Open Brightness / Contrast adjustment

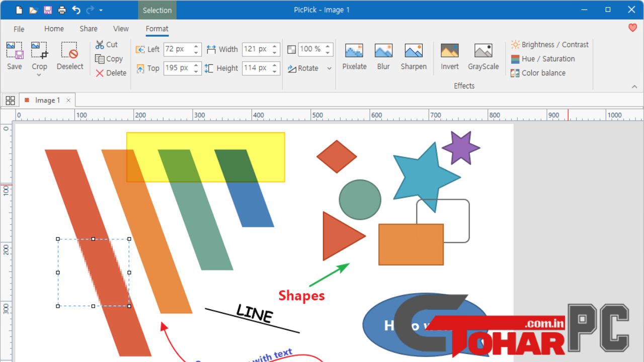pyautogui.click(x=549, y=44)
